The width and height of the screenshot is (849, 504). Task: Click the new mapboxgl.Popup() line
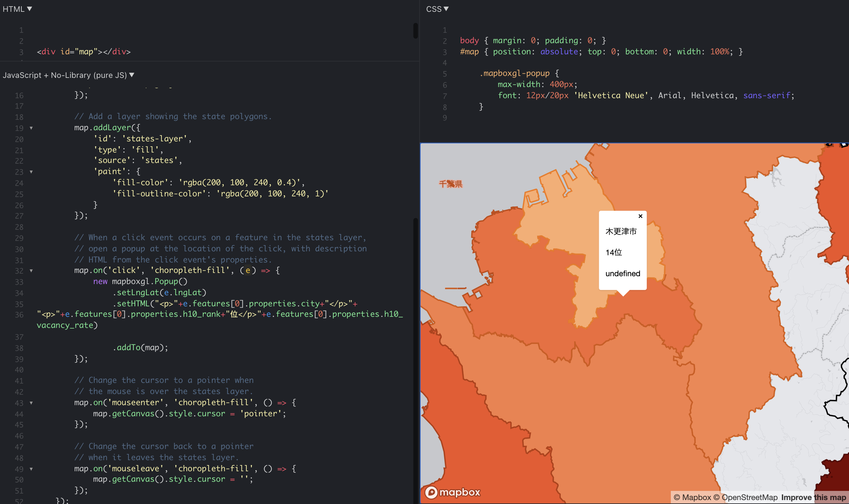[141, 281]
